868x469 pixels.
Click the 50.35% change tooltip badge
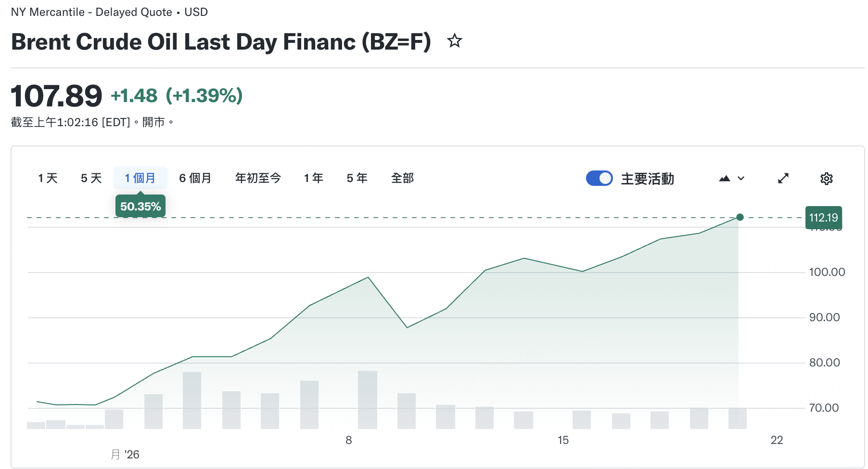click(x=140, y=207)
